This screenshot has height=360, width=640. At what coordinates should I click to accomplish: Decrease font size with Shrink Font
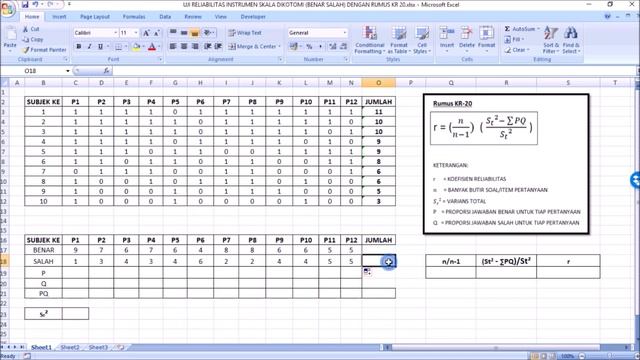[x=156, y=33]
